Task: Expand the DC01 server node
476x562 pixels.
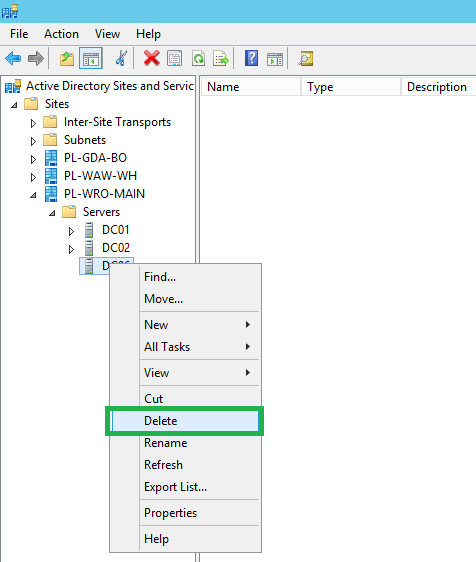Action: 71,231
